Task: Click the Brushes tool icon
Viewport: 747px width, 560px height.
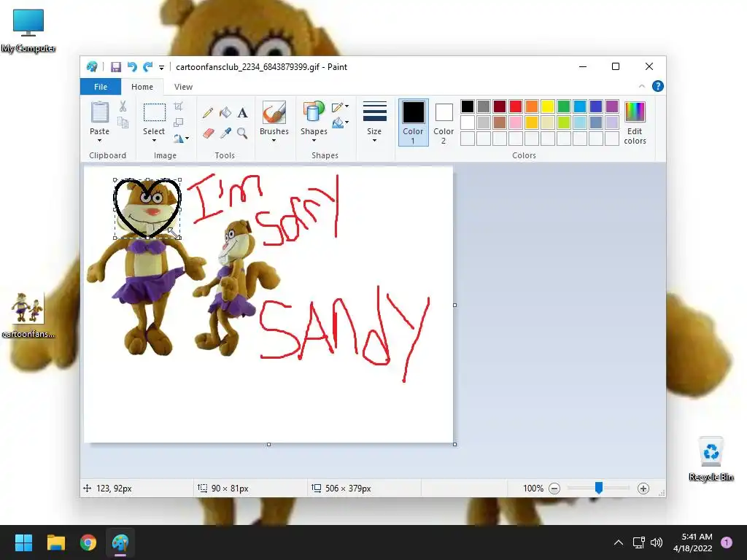Action: [274, 113]
